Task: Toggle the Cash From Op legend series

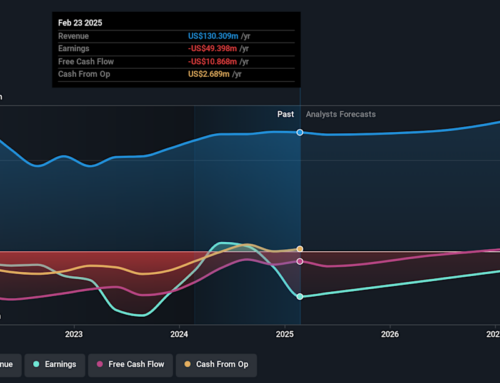Action: (216, 365)
